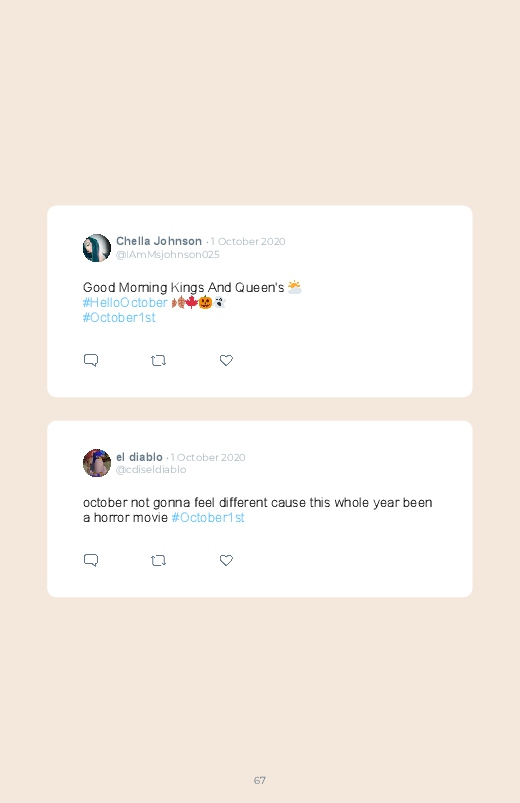Click the date on Chella Johnson's tweet

pos(248,241)
